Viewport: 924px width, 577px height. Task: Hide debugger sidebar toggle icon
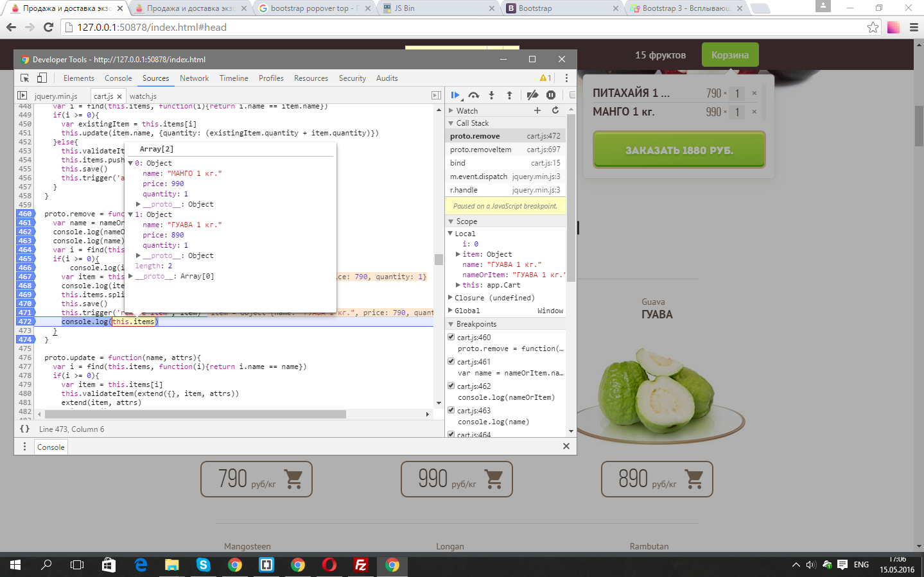point(436,96)
